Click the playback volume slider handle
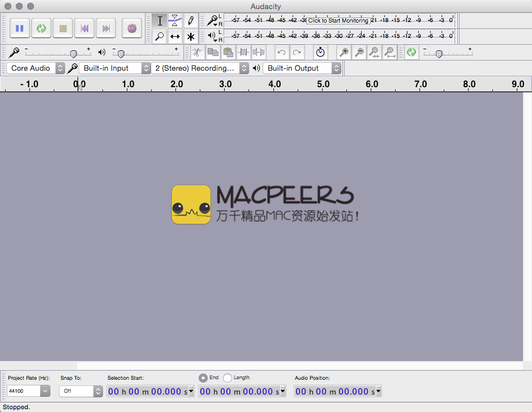Image resolution: width=532 pixels, height=412 pixels. point(121,54)
